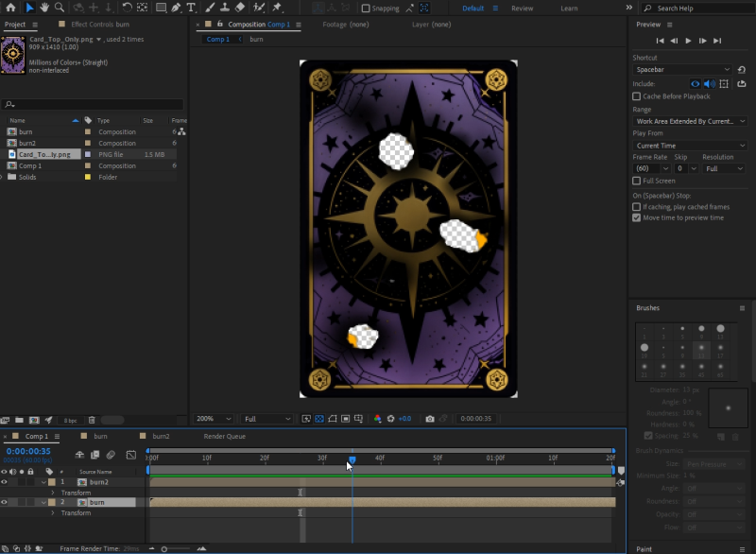This screenshot has height=554, width=756.
Task: Select the Pan Behind anchor point tool
Action: point(143,8)
